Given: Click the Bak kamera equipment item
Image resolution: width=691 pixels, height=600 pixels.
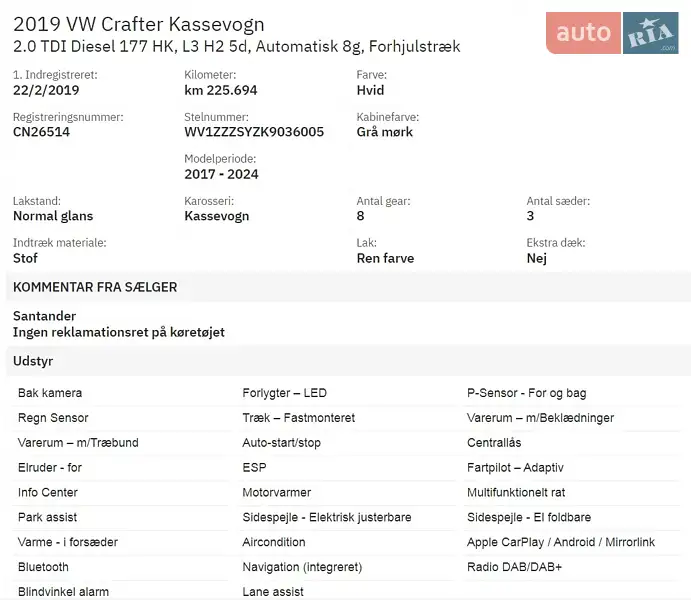Looking at the screenshot, I should (x=50, y=393).
